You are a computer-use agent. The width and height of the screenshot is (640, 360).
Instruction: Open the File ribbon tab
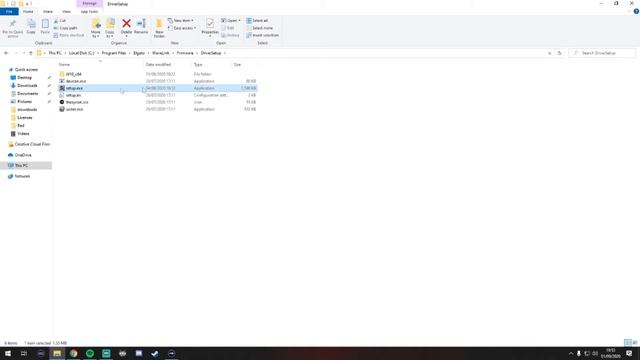point(9,11)
